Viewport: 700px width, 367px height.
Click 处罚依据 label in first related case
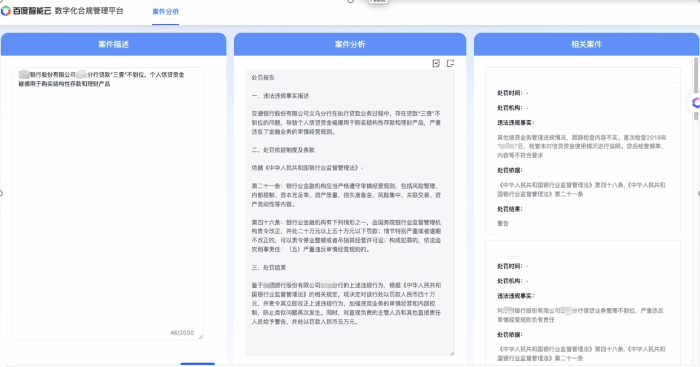coord(509,170)
